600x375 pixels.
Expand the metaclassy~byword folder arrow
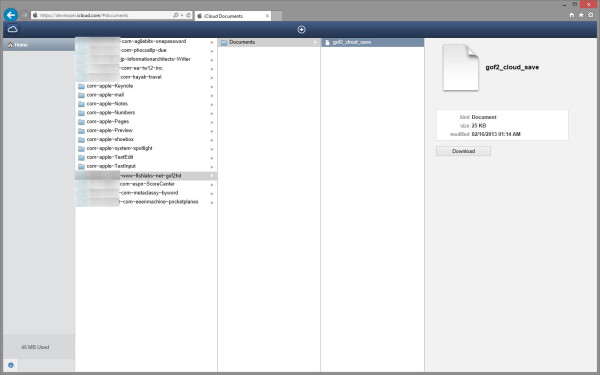pyautogui.click(x=212, y=194)
